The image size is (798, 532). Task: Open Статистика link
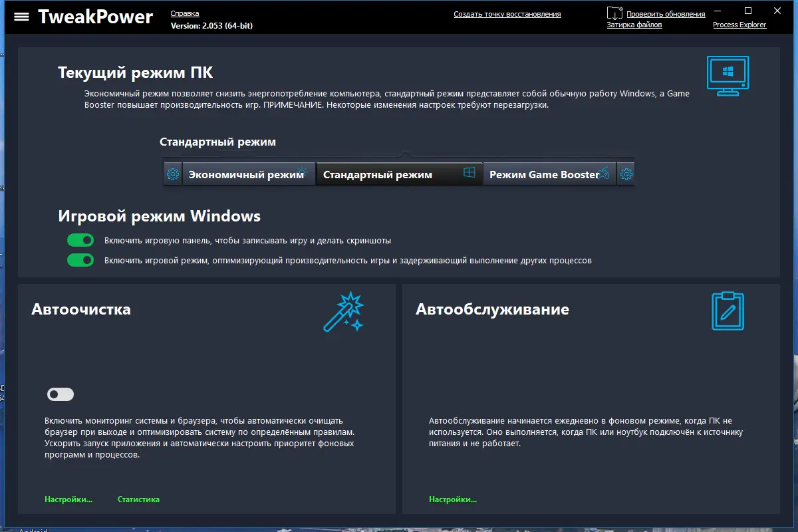pos(138,499)
